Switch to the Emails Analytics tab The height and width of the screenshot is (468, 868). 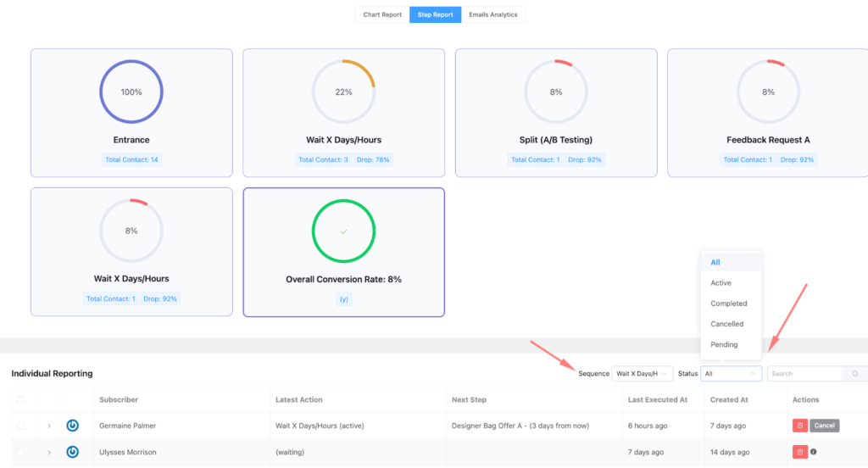coord(493,14)
